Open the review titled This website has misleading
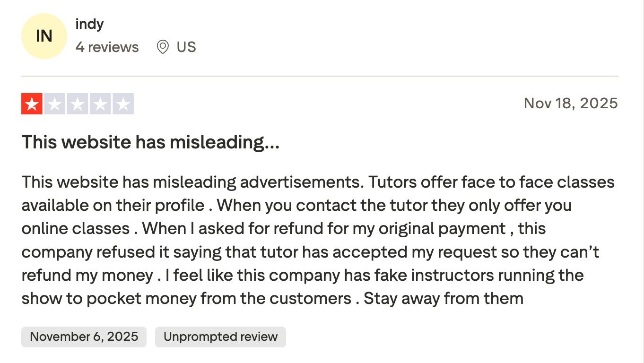 click(x=150, y=142)
